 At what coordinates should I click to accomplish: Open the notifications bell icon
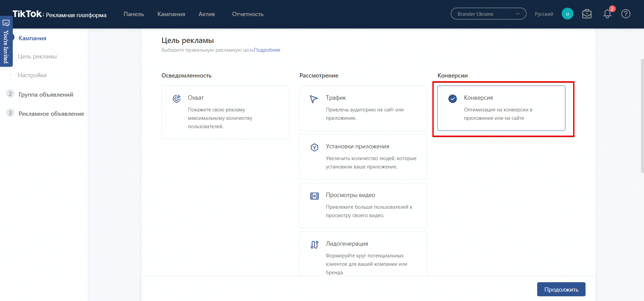(x=607, y=14)
